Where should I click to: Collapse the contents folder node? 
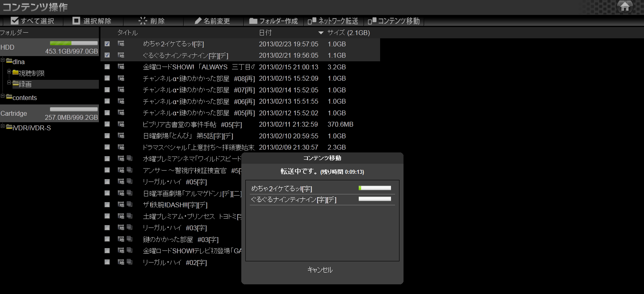tap(3, 96)
